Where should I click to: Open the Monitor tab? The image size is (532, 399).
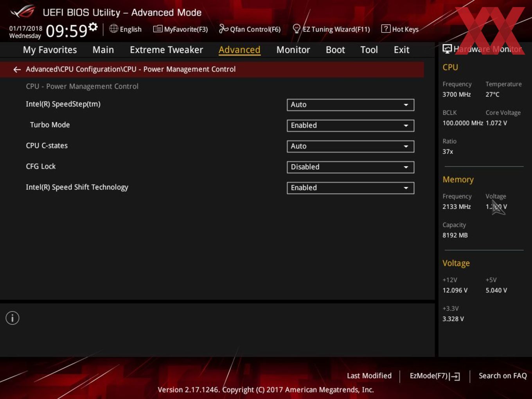click(x=293, y=50)
